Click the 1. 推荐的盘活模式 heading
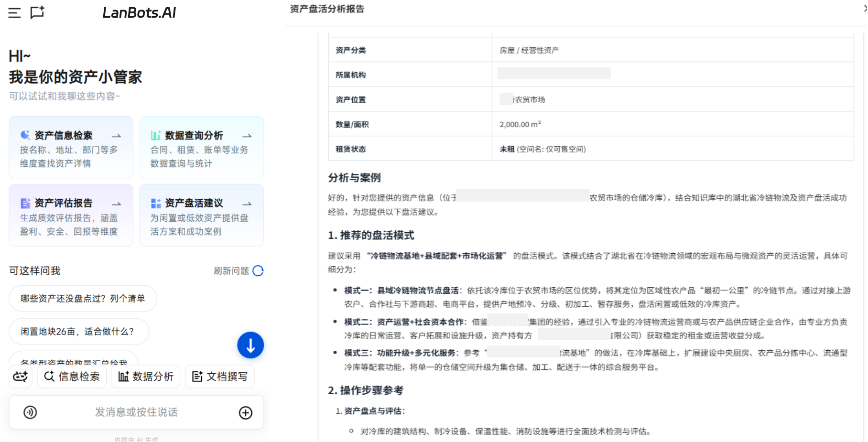 click(371, 235)
